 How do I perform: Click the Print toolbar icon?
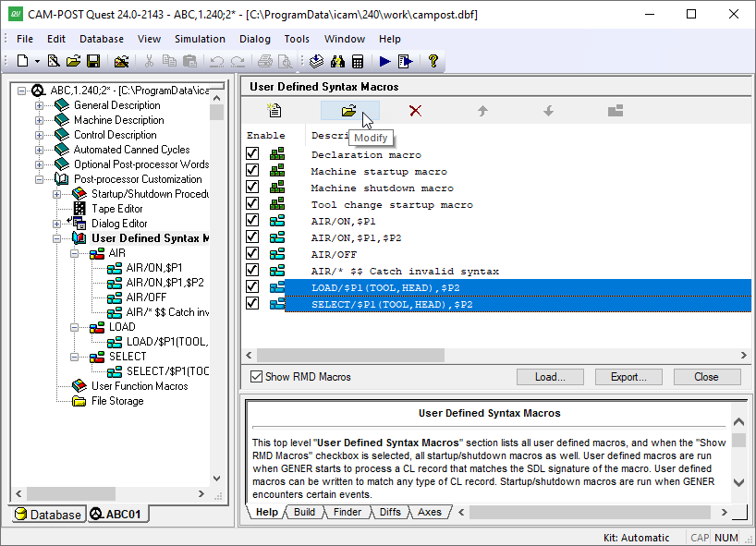[x=264, y=61]
